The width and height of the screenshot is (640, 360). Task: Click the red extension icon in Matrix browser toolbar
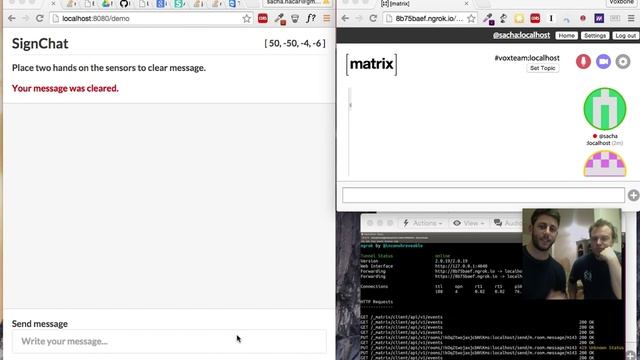(535, 18)
